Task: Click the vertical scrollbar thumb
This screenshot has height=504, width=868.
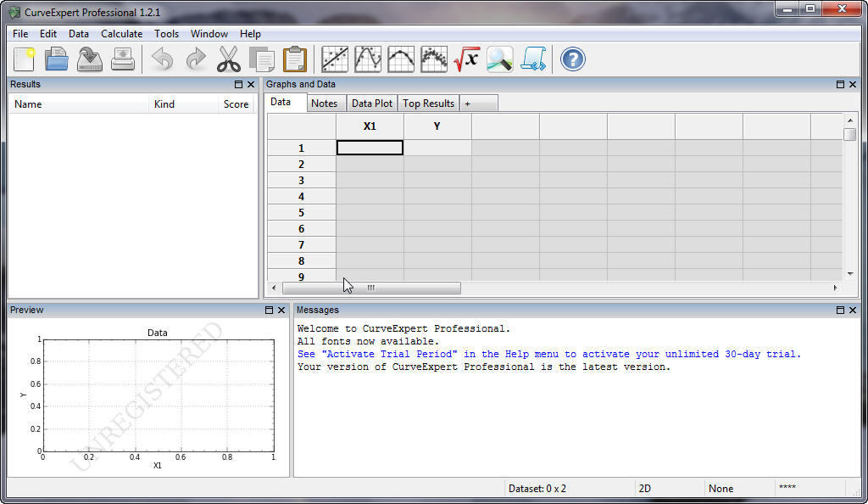Action: click(x=850, y=135)
